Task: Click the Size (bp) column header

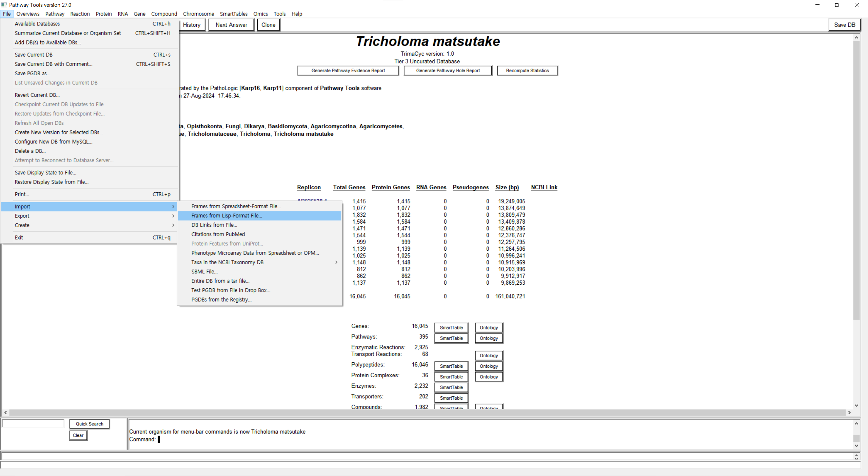Action: (x=507, y=187)
